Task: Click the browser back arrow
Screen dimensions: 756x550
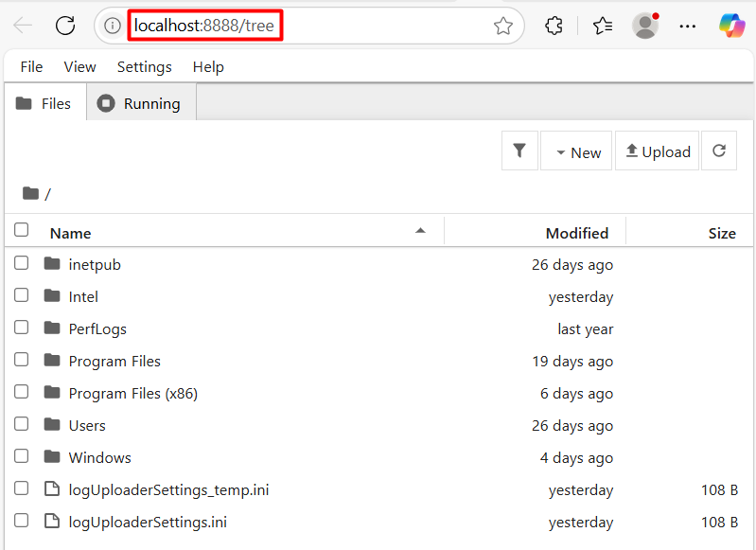Action: pos(23,26)
